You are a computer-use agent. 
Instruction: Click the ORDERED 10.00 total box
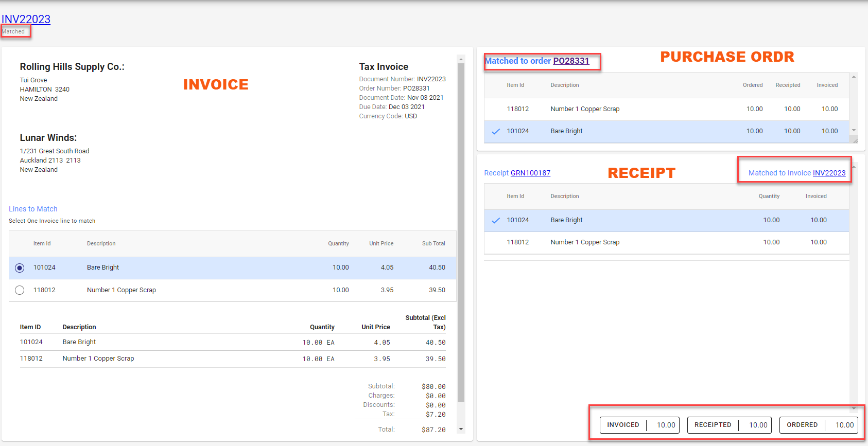click(819, 425)
